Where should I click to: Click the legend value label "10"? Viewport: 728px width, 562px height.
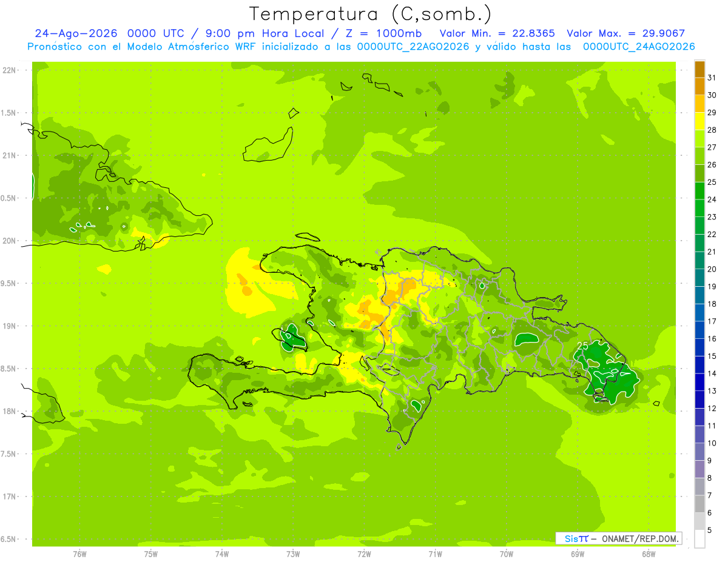(712, 443)
